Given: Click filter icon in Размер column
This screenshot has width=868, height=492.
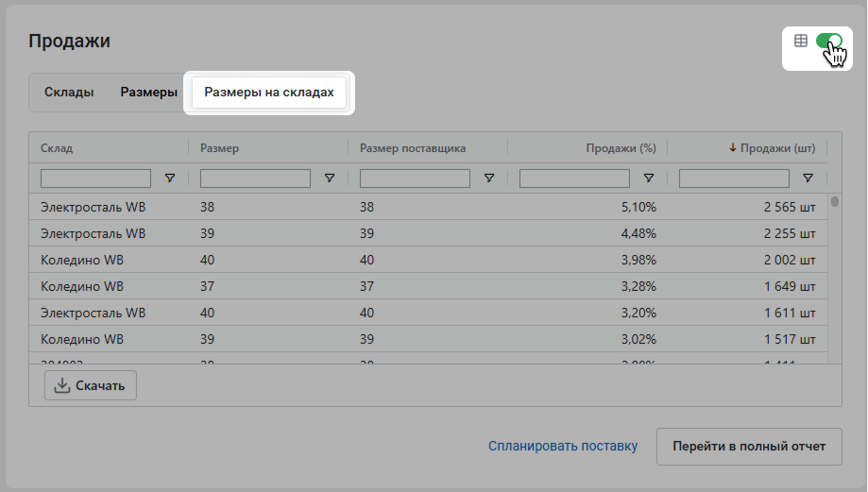Looking at the screenshot, I should [x=330, y=178].
